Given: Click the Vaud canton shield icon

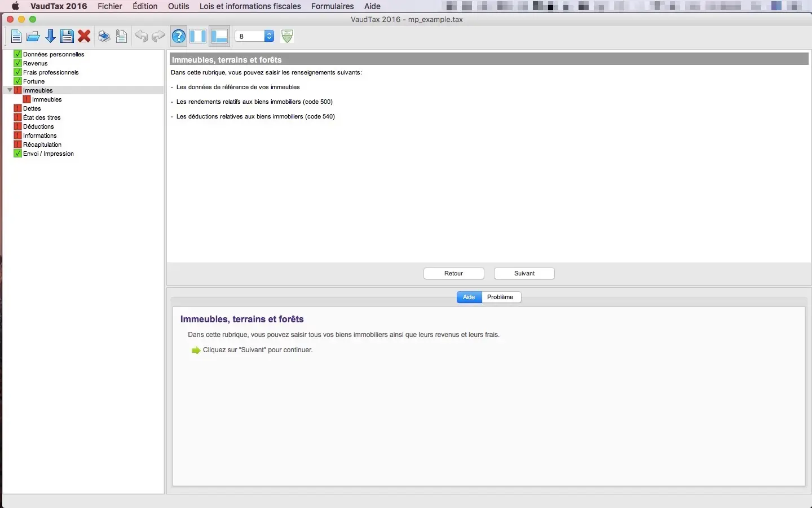Looking at the screenshot, I should coord(287,36).
